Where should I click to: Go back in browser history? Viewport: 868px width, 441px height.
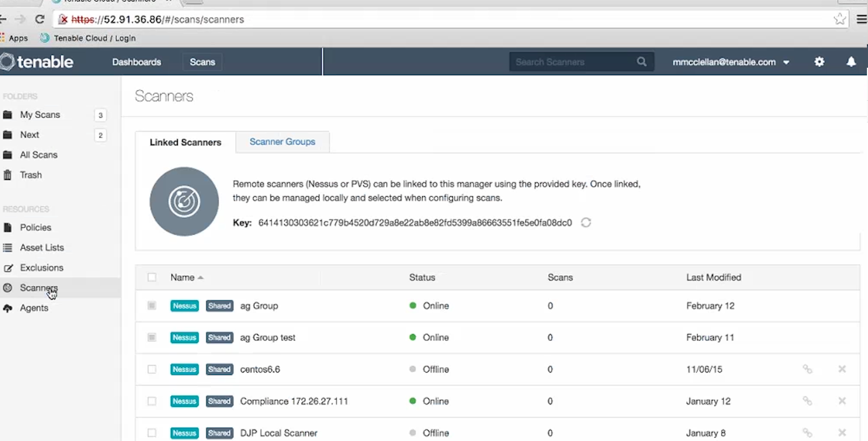[x=3, y=19]
